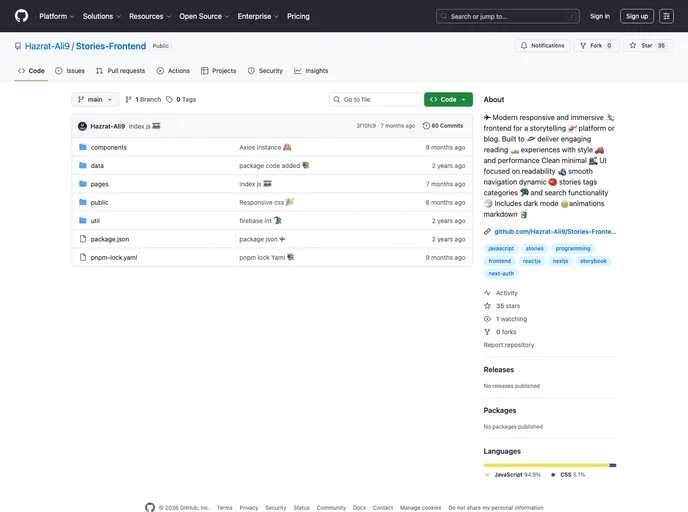Viewport: 688px width, 512px height.
Task: Open the Projects tab
Action: pyautogui.click(x=219, y=71)
